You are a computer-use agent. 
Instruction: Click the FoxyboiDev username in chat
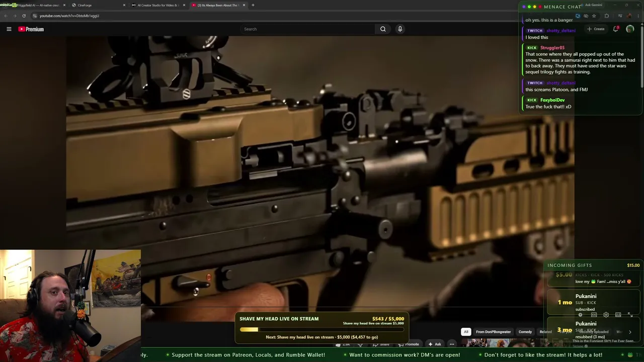(552, 100)
